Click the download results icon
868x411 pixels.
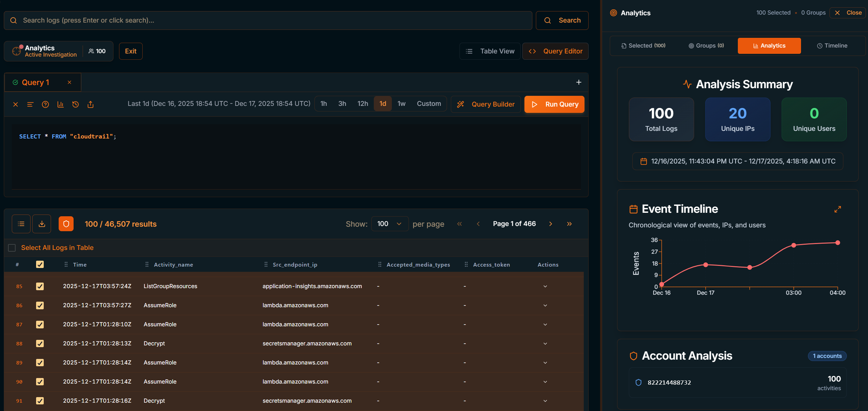click(x=42, y=224)
